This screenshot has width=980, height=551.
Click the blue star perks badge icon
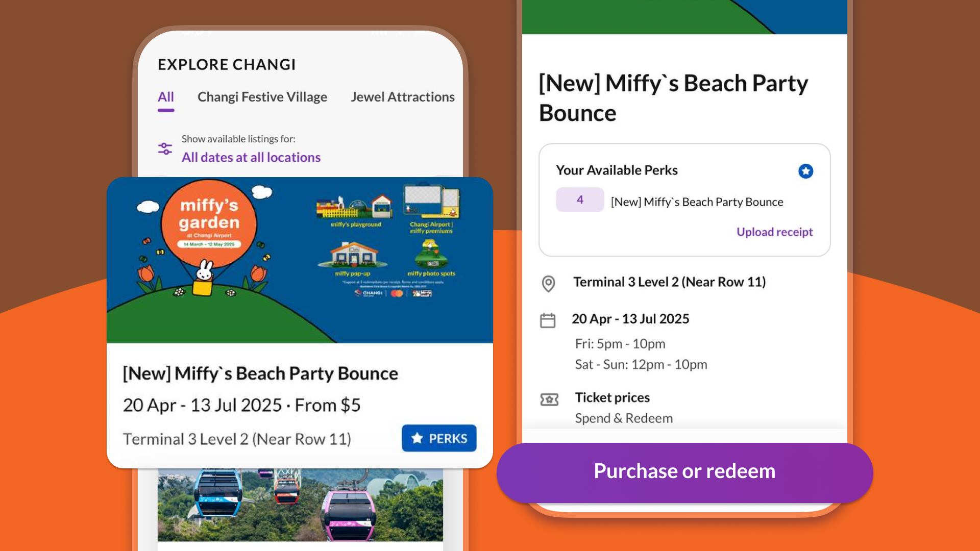click(805, 171)
